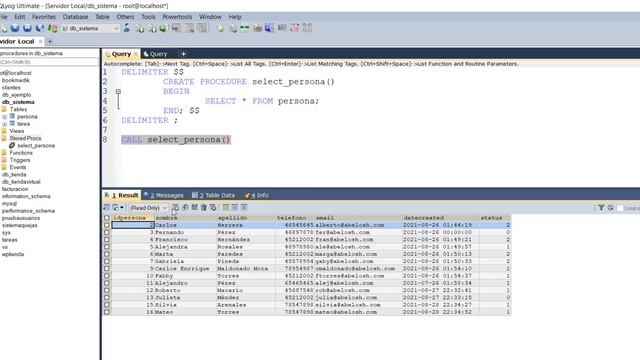Select the sistemaquejas database
Image resolution: width=640 pixels, height=360 pixels.
pos(20,225)
